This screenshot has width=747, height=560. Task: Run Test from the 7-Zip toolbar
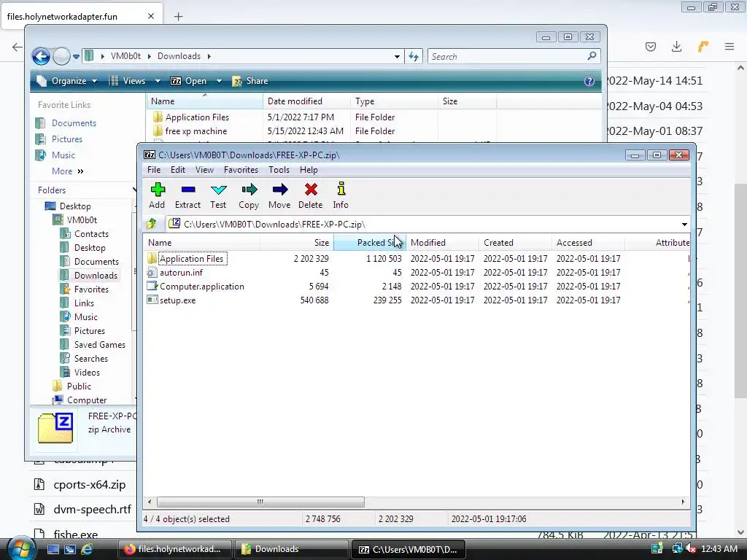coord(218,195)
